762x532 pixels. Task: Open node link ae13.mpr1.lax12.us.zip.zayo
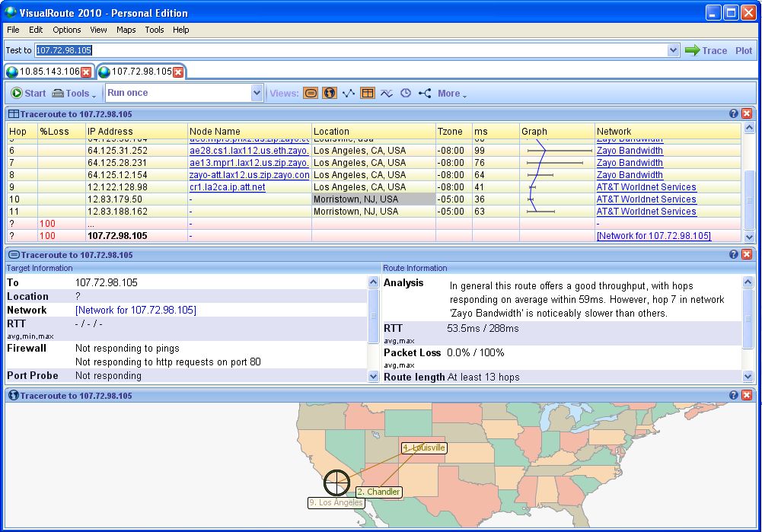click(249, 163)
